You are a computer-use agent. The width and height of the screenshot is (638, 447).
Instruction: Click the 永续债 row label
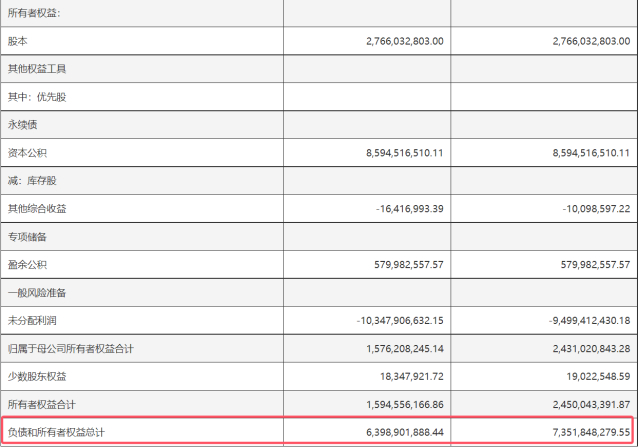click(23, 125)
